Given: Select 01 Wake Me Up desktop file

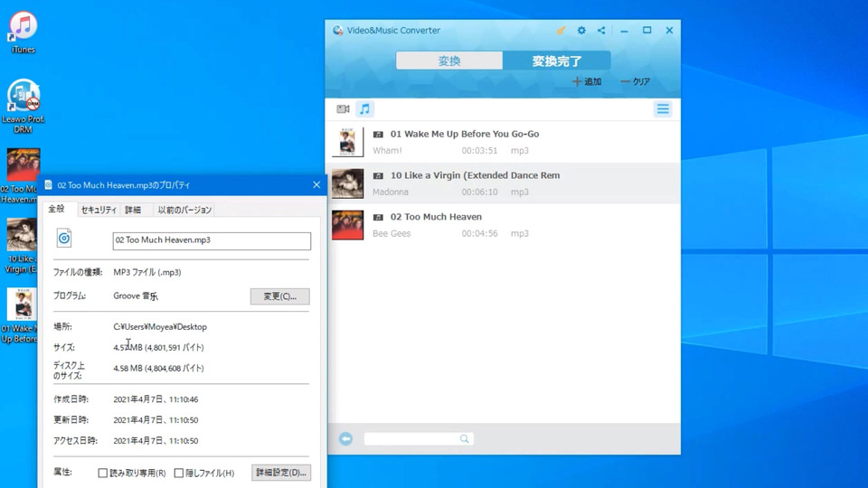Looking at the screenshot, I should (20, 315).
